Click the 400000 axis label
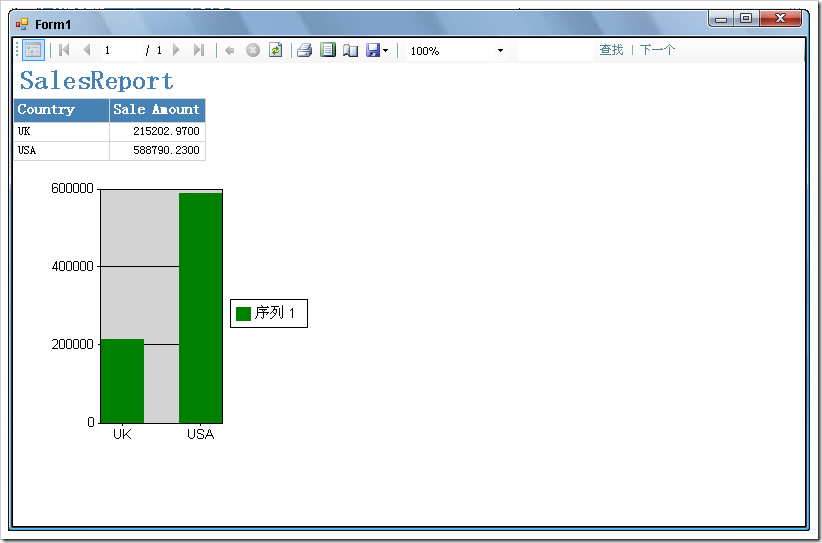Viewport: 822px width, 543px height. pyautogui.click(x=72, y=266)
